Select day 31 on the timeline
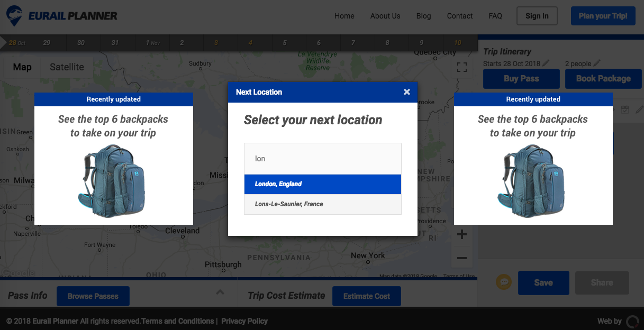Image resolution: width=644 pixels, height=330 pixels. point(115,43)
